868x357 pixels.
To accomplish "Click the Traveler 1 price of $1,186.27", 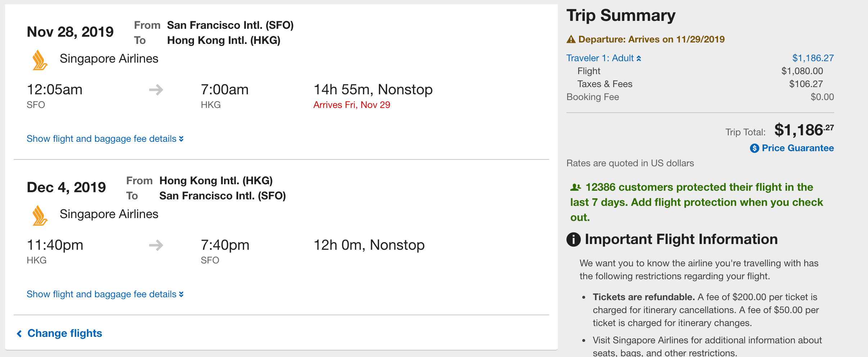I will pyautogui.click(x=813, y=58).
